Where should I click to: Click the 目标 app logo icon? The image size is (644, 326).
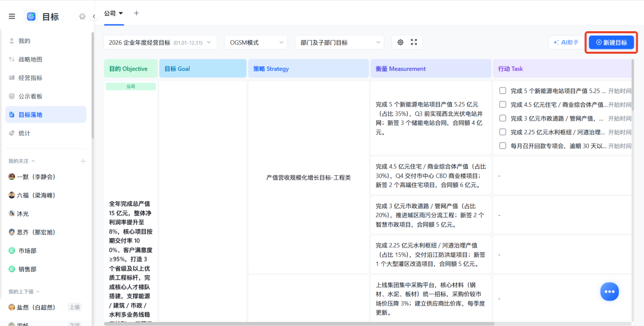[31, 17]
